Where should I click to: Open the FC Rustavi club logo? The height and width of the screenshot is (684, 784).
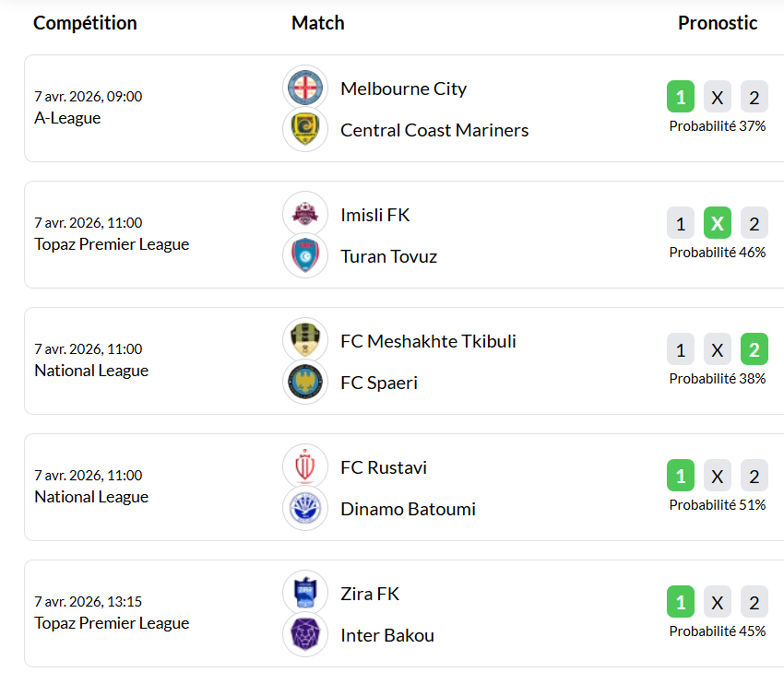tap(304, 466)
